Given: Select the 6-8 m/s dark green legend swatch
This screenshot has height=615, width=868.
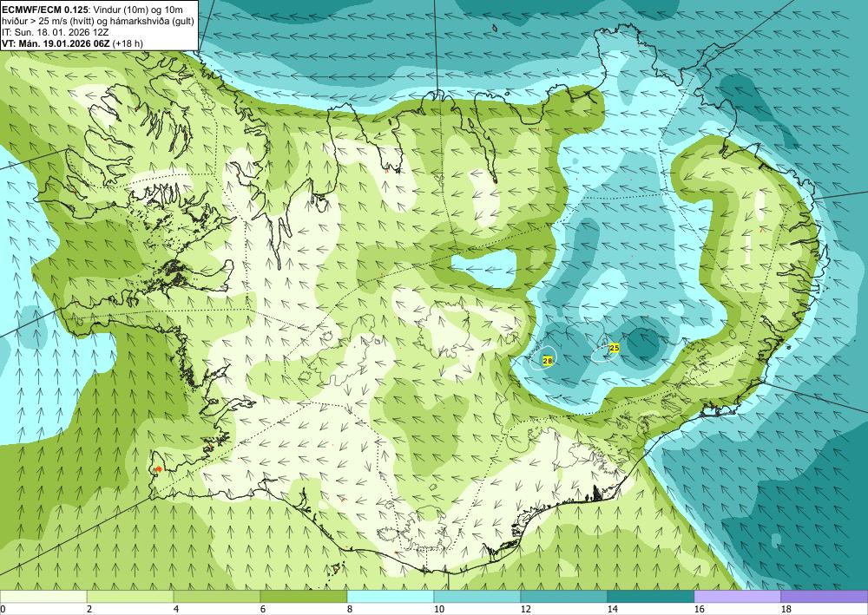Looking at the screenshot, I should point(304,596).
